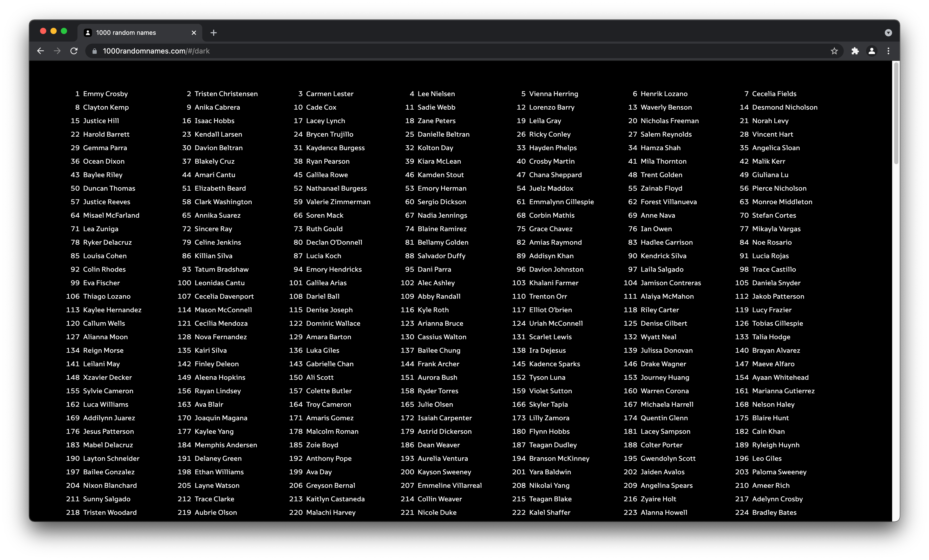Click the lock icon in the address bar
The height and width of the screenshot is (560, 929).
coord(95,51)
